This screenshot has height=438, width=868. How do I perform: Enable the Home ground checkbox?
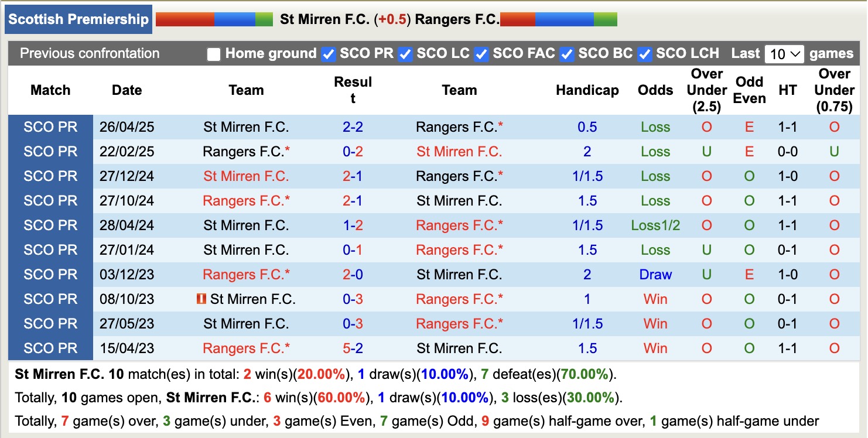coord(213,53)
